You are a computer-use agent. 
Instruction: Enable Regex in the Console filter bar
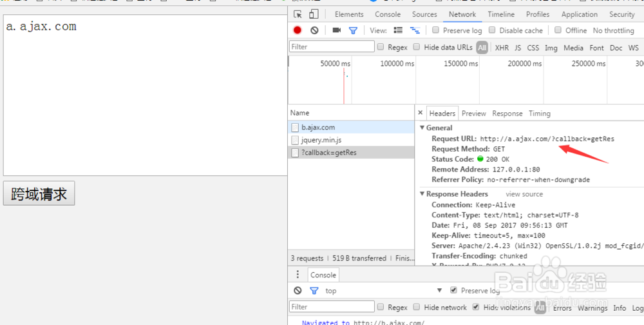[381, 307]
